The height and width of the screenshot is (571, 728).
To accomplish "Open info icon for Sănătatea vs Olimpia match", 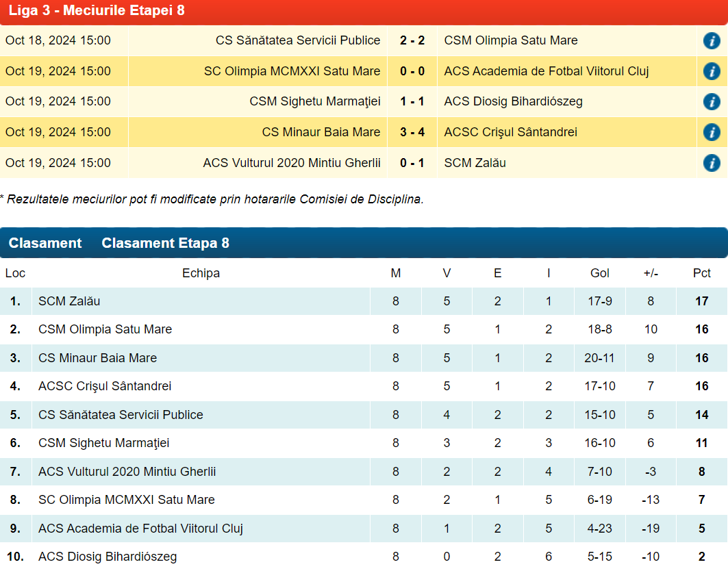I will coord(712,40).
